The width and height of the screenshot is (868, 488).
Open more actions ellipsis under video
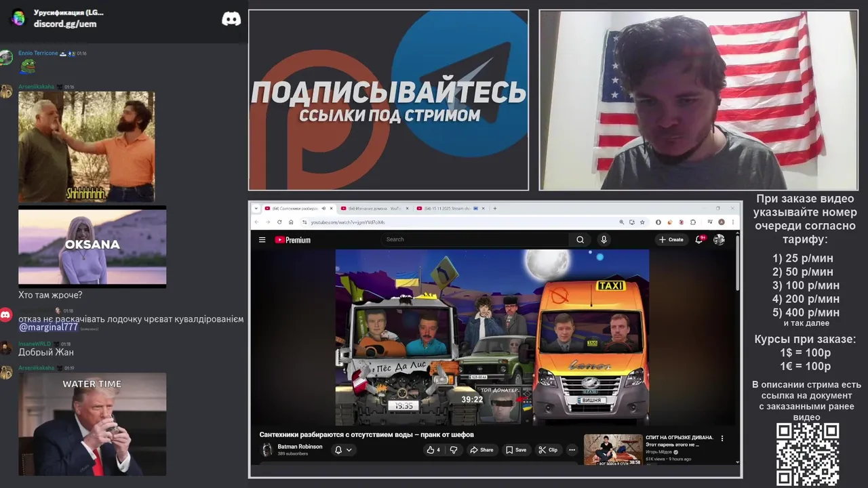(x=572, y=449)
